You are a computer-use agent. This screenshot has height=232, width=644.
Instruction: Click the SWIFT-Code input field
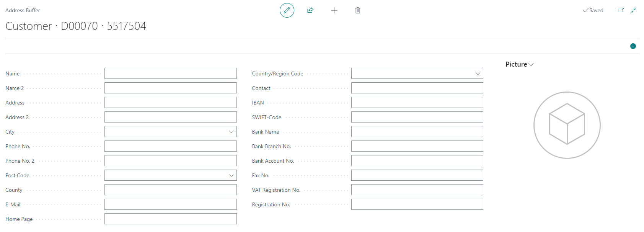click(417, 117)
